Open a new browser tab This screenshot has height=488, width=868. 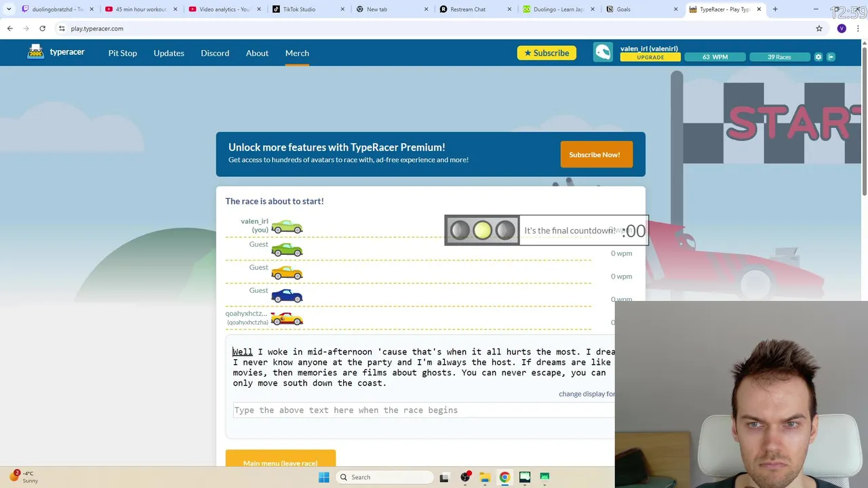775,9
